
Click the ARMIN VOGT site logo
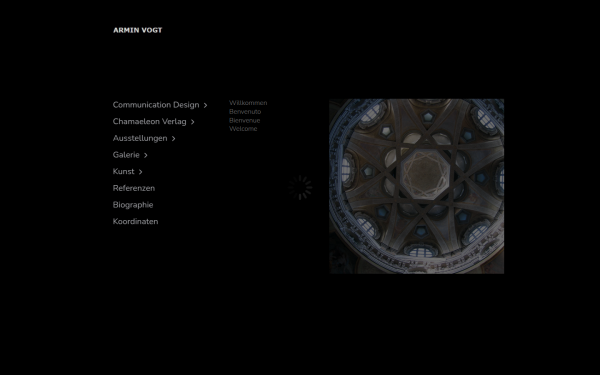click(x=138, y=30)
